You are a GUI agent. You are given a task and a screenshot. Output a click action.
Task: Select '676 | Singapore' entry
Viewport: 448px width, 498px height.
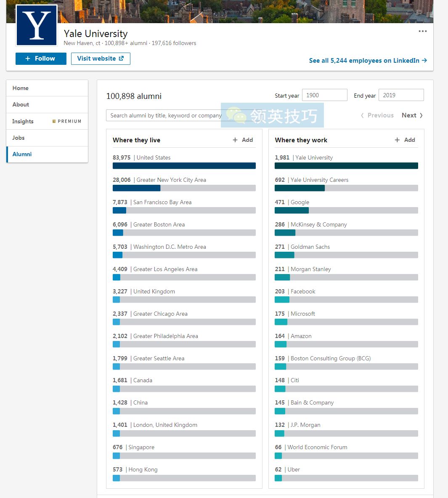(x=184, y=451)
